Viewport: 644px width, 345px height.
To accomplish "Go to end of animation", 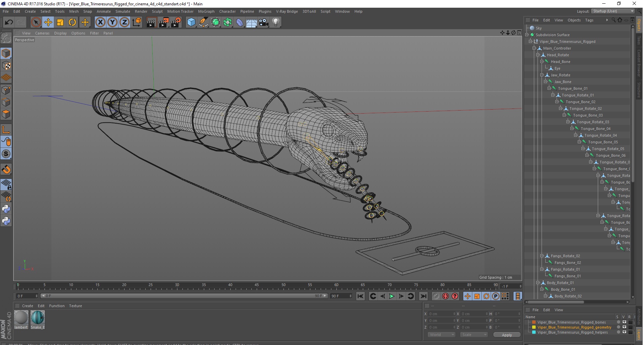I will tap(423, 296).
